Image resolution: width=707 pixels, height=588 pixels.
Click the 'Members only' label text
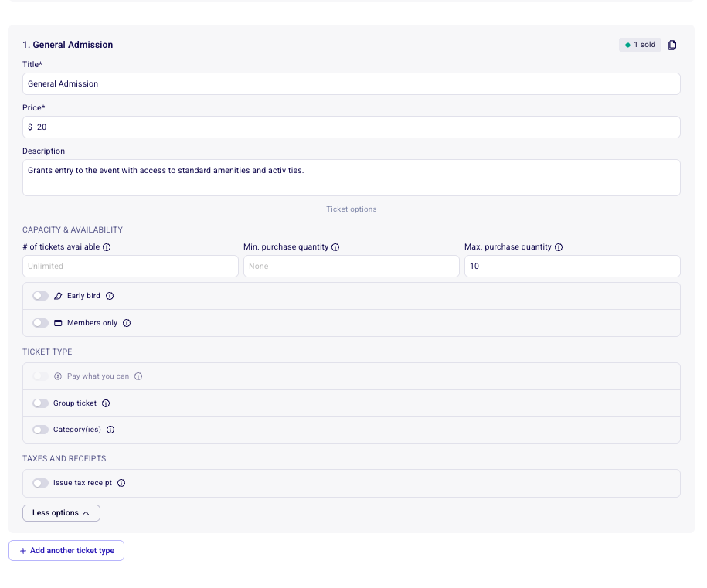click(92, 323)
